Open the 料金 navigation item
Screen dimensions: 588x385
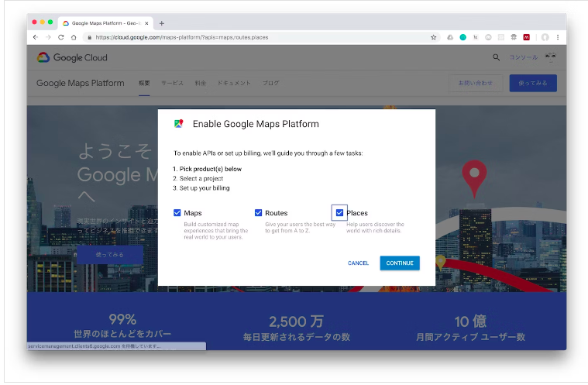(x=201, y=83)
